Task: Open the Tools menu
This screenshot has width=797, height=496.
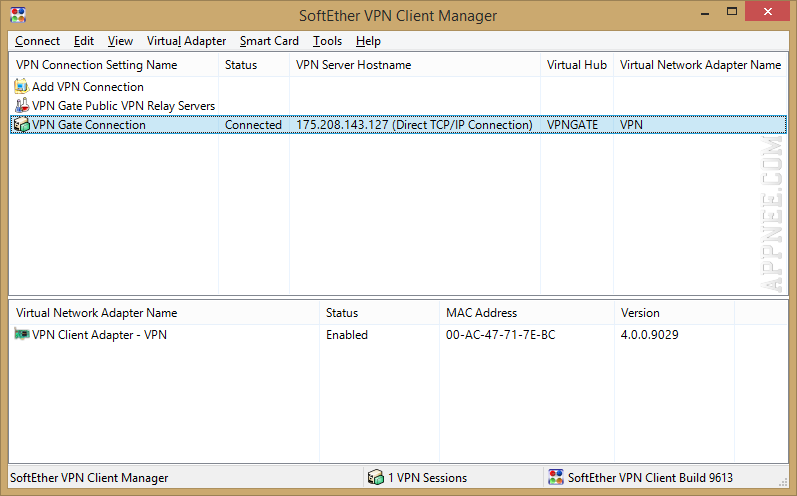Action: [327, 41]
